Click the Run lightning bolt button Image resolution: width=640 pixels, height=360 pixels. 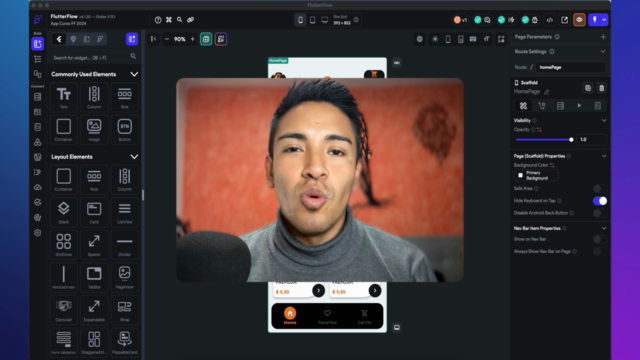point(594,20)
